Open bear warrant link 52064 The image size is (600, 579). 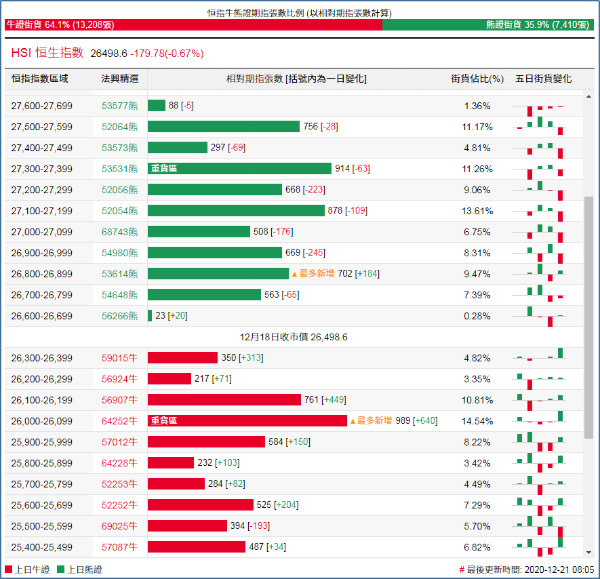tap(119, 127)
